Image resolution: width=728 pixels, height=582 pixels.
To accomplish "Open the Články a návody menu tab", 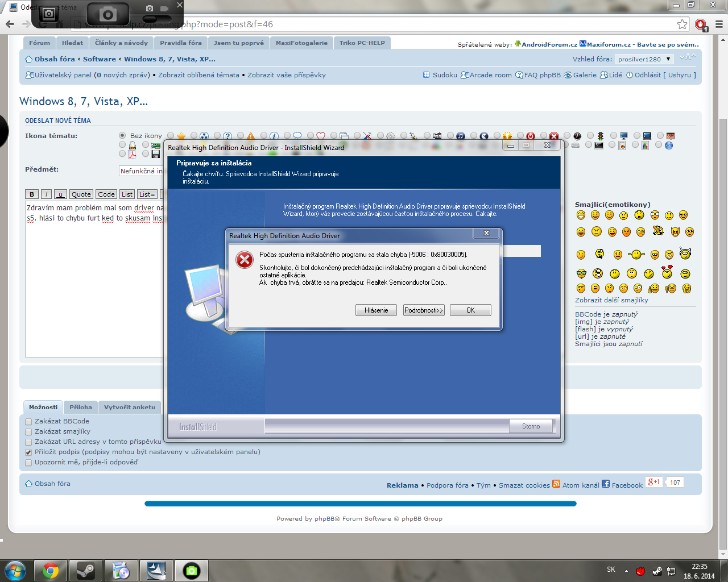I will [121, 43].
